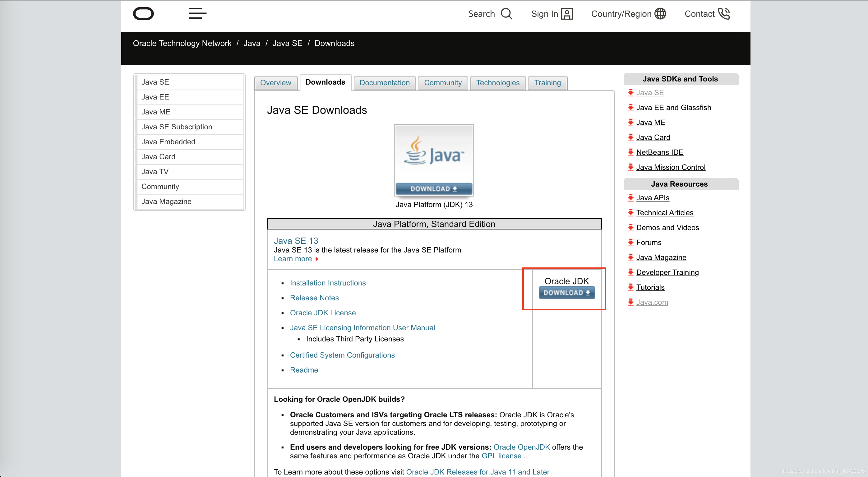
Task: Open the Java.com link
Action: pos(652,302)
